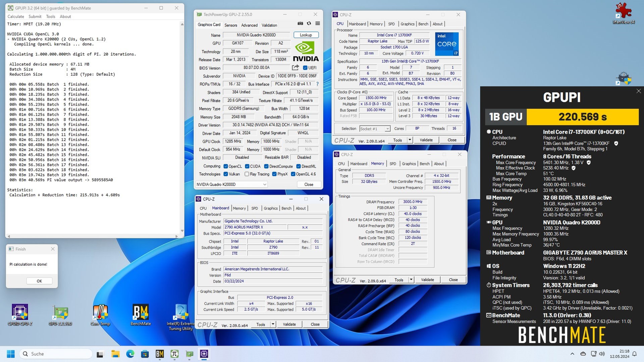Show hidden system tray icons chevron

tap(572, 354)
